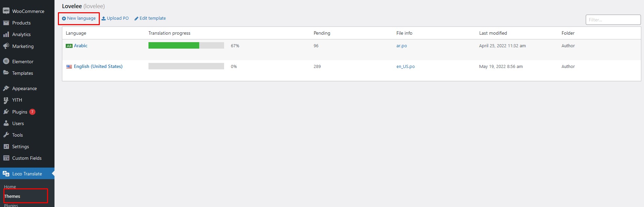This screenshot has height=207, width=644.
Task: Go to Themes submenu under Loco Translate
Action: 12,196
